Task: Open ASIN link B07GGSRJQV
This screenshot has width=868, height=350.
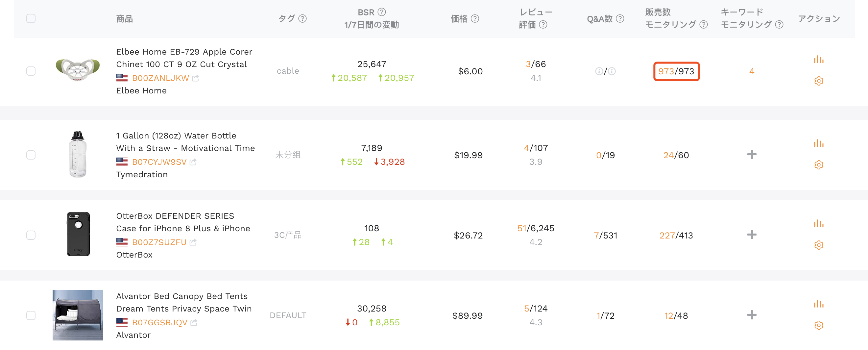Action: (x=159, y=323)
